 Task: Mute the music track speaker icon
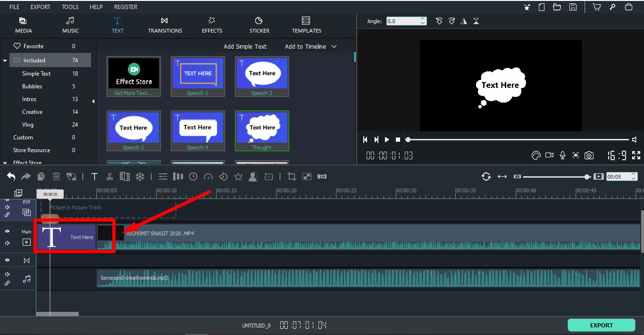(x=8, y=275)
